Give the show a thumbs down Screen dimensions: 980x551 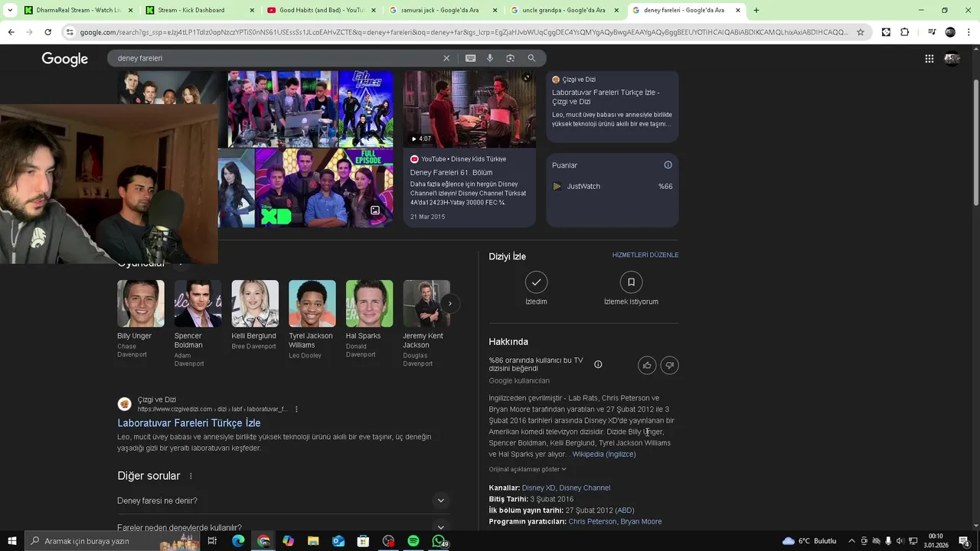click(x=669, y=365)
